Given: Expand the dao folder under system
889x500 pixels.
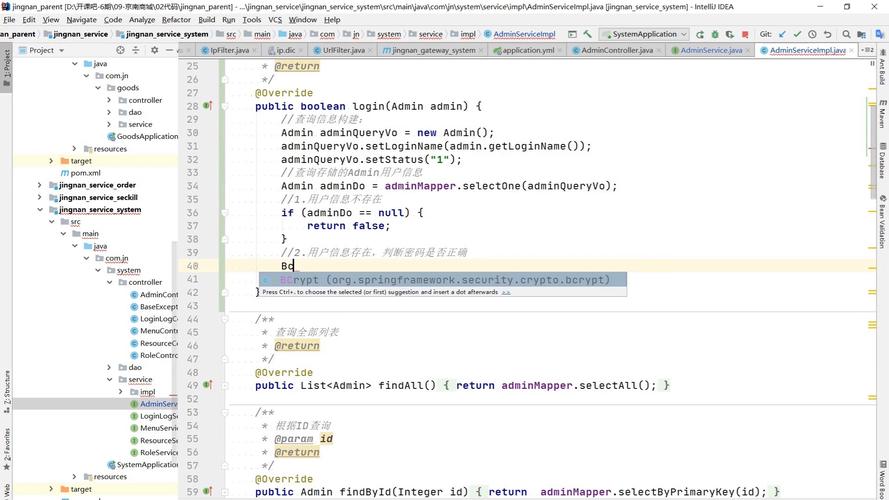Looking at the screenshot, I should pos(109,367).
